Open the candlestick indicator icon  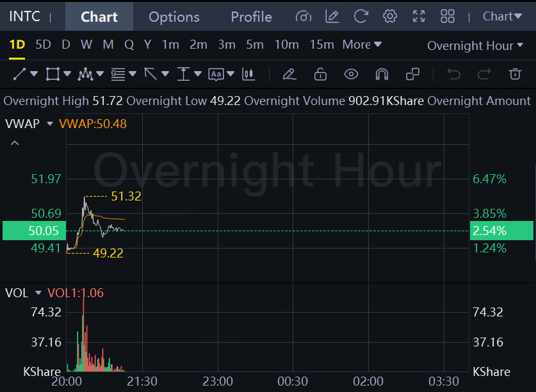[x=248, y=74]
